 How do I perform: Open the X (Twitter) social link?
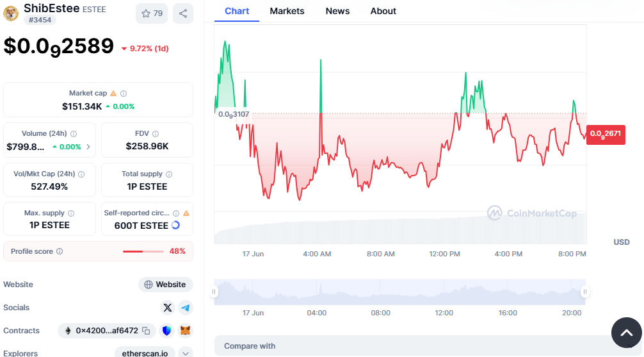tap(168, 308)
